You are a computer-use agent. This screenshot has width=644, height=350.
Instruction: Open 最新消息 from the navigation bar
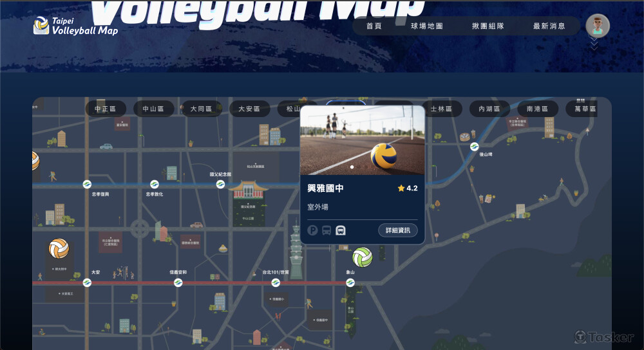[x=549, y=26]
